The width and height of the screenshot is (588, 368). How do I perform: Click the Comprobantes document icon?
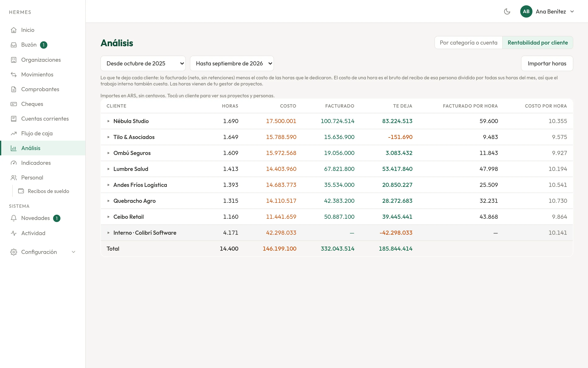[x=14, y=89]
